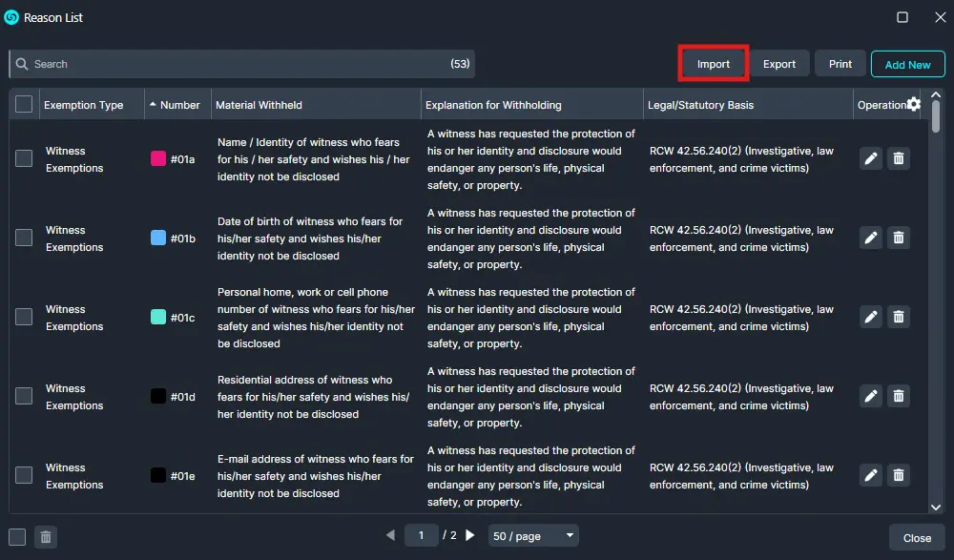Click the (53) results count
This screenshot has height=560, width=954.
[460, 63]
